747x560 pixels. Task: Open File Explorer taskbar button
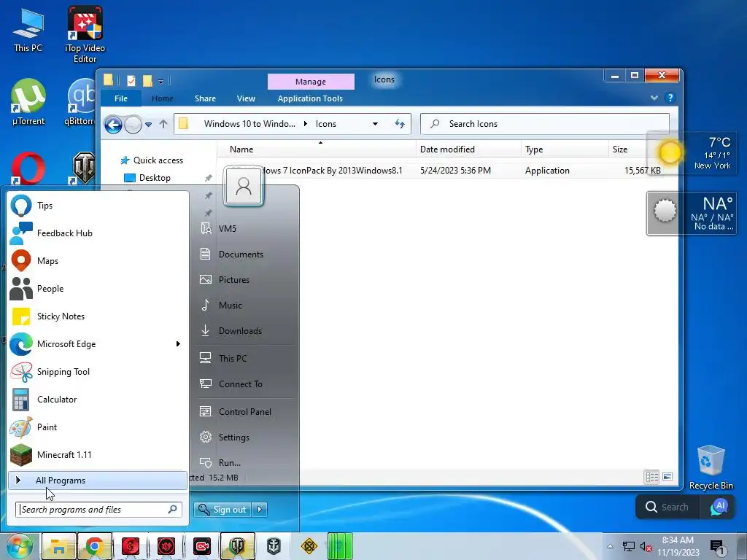pos(58,547)
